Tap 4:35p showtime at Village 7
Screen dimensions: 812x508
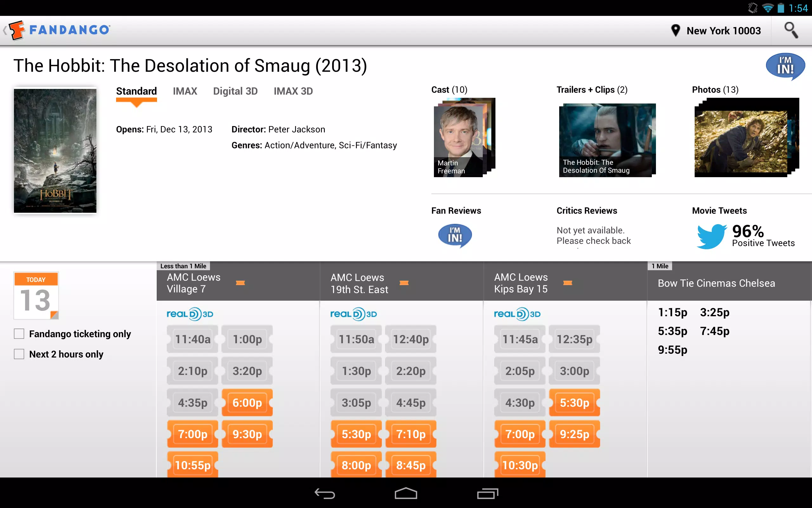[193, 403]
